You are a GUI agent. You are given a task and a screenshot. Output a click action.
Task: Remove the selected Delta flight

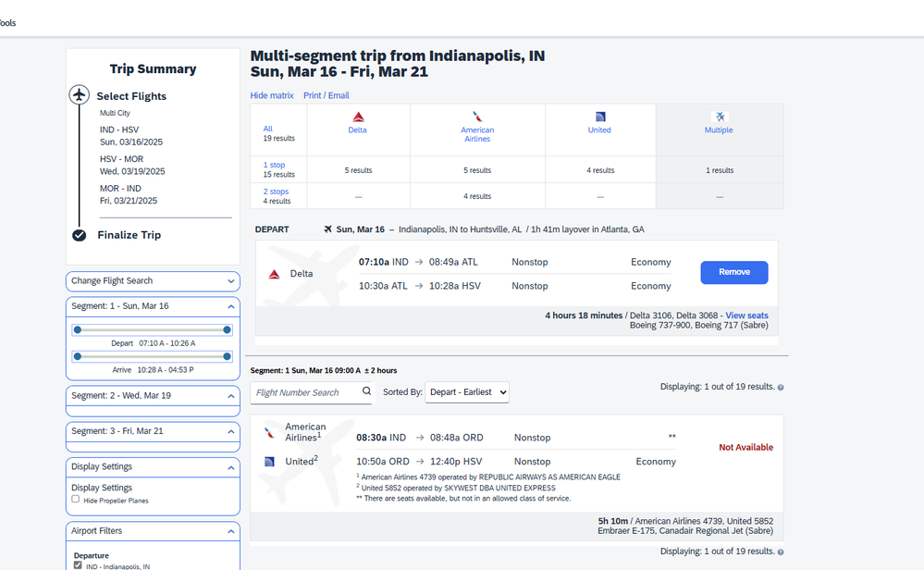pos(734,272)
